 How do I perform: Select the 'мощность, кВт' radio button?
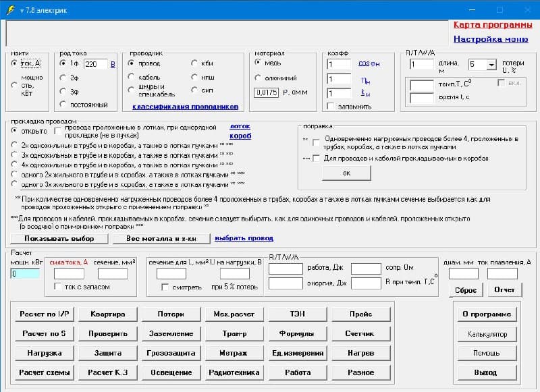tap(14, 85)
